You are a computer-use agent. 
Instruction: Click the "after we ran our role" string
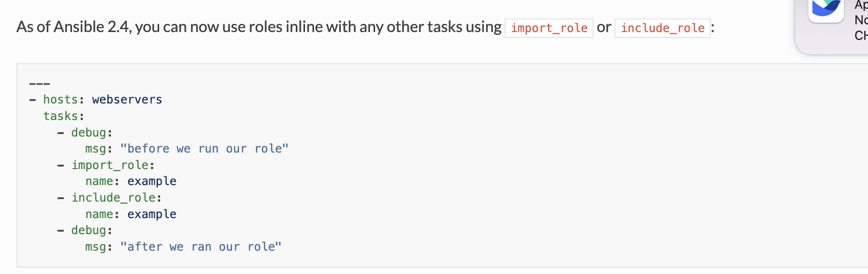[x=201, y=247]
